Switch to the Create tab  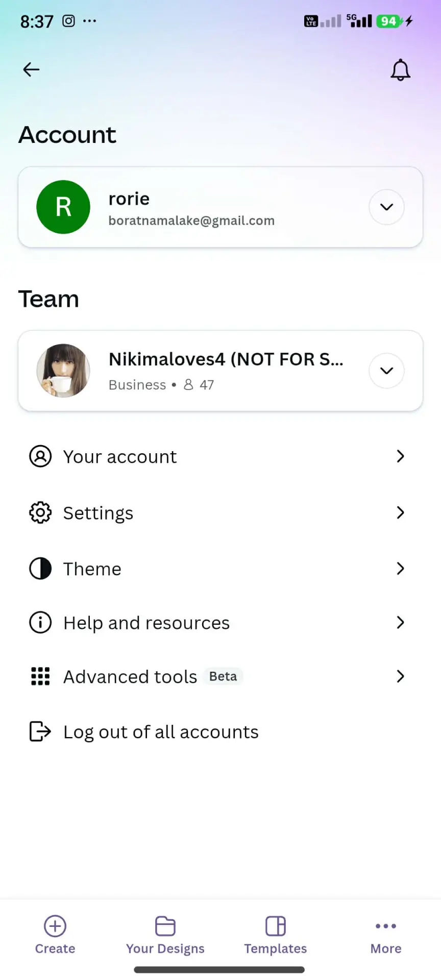[55, 935]
